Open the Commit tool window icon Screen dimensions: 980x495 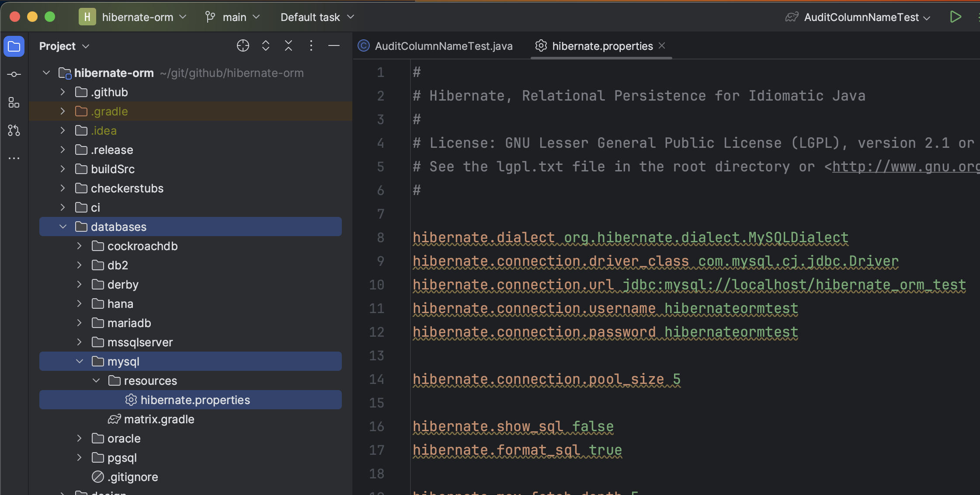pos(14,74)
